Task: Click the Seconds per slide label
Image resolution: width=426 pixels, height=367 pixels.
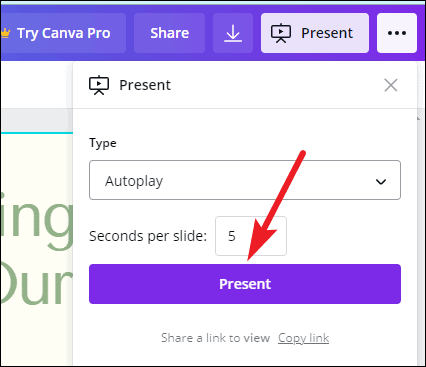Action: click(148, 236)
